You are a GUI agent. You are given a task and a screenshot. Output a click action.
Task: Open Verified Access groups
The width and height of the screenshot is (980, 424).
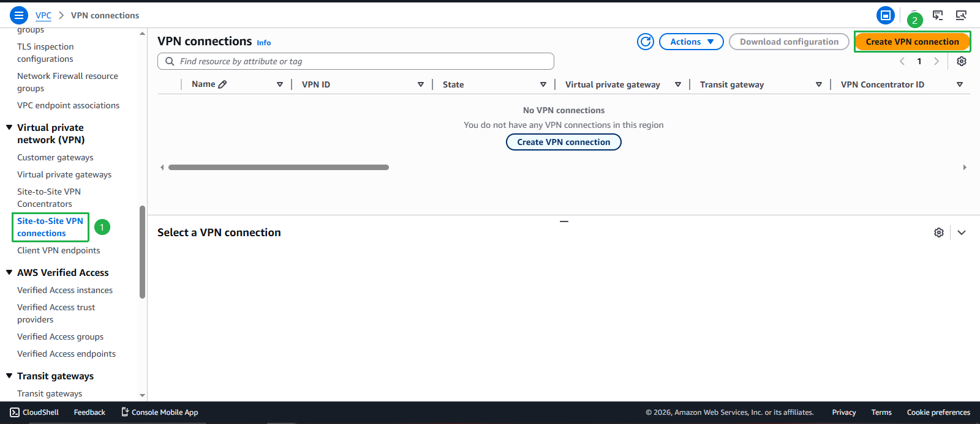[x=60, y=337]
